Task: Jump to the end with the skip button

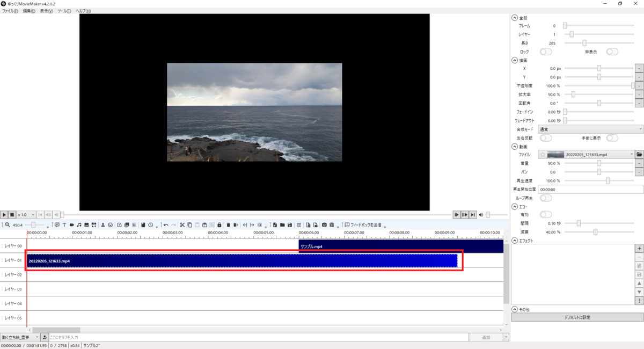Action: [473, 215]
